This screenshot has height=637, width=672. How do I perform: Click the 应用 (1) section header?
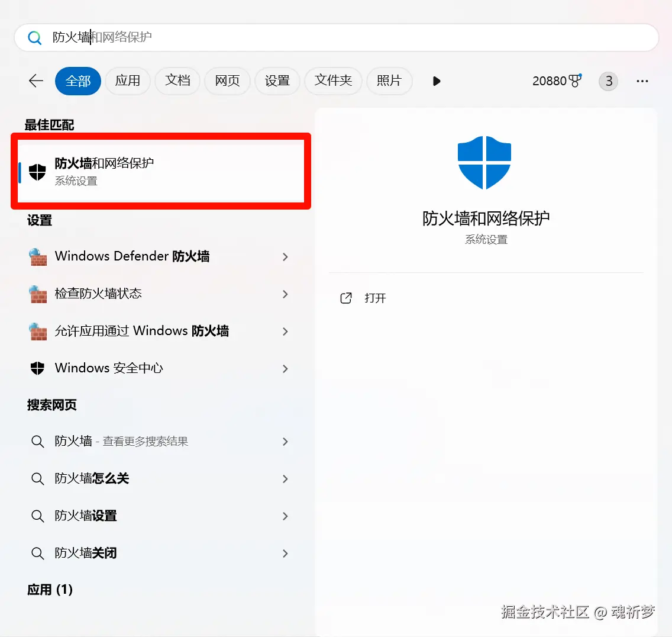[x=50, y=590]
